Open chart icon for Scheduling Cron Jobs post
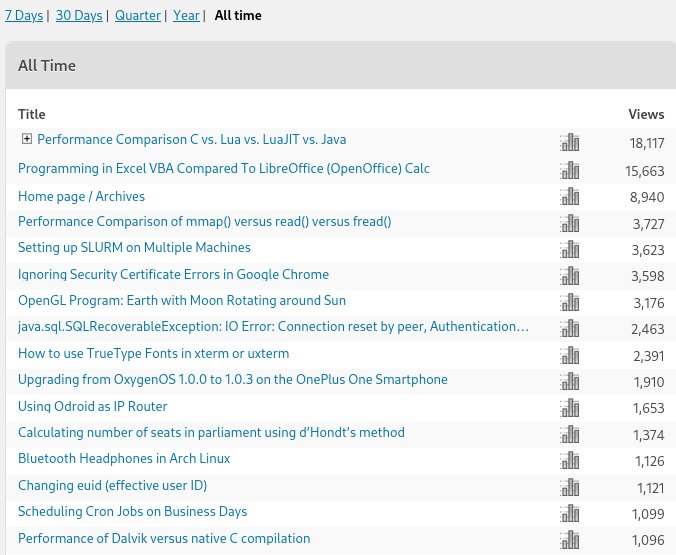This screenshot has width=676, height=555. click(569, 513)
